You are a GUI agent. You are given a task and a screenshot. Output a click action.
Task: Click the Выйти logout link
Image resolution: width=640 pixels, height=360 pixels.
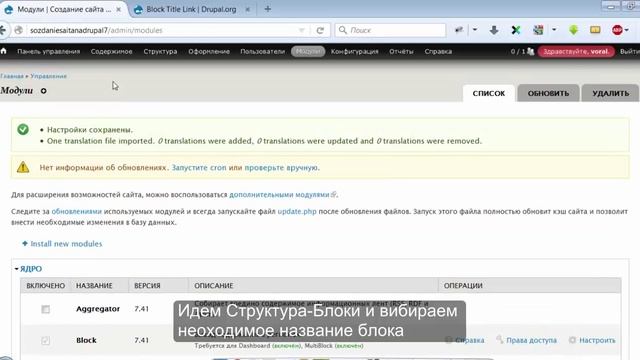(630, 51)
